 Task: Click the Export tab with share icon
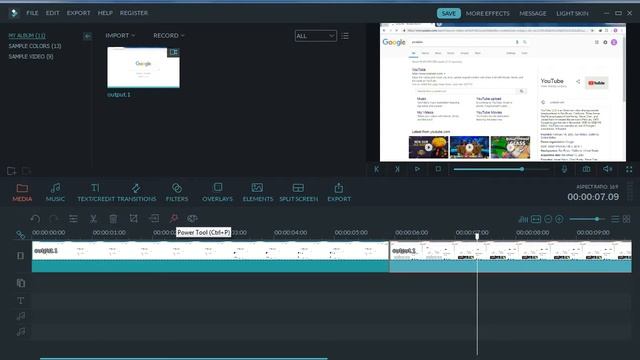tap(339, 193)
